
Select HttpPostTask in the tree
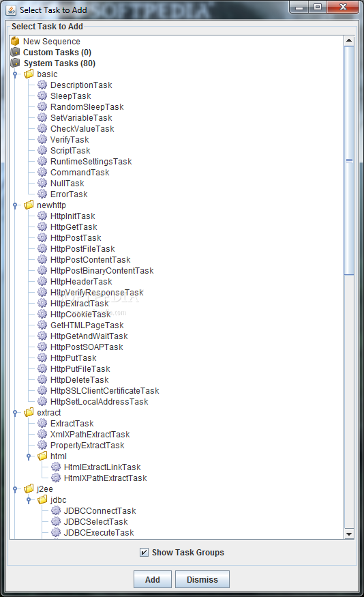(76, 238)
